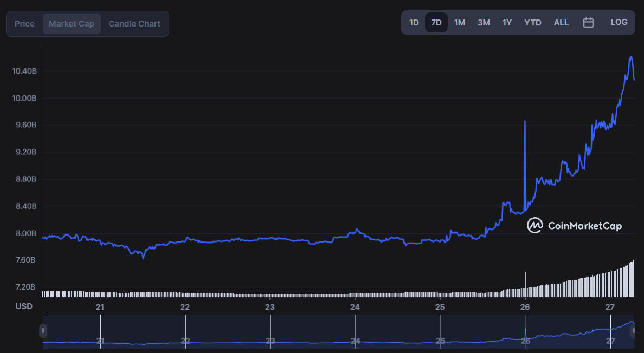Choose the 3M time range
644x353 pixels.
point(484,23)
